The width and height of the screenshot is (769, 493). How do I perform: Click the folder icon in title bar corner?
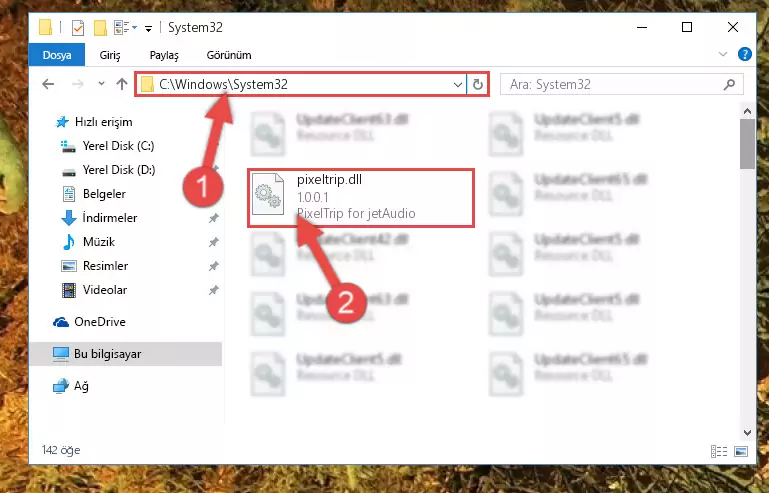coord(45,27)
